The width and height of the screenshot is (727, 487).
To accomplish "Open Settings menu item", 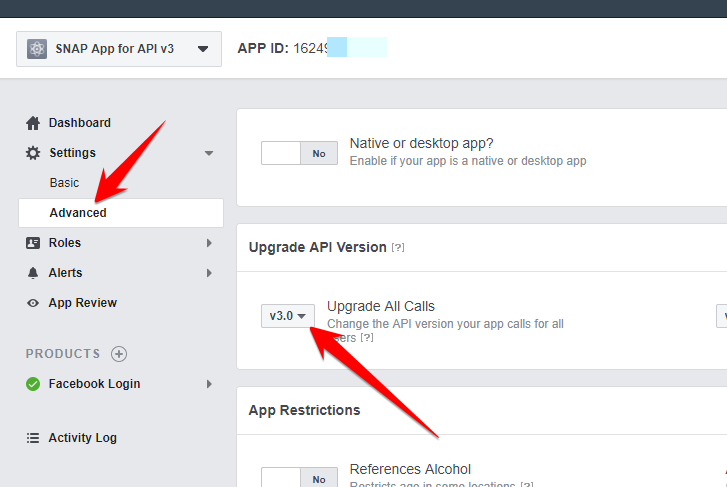I will coord(72,153).
